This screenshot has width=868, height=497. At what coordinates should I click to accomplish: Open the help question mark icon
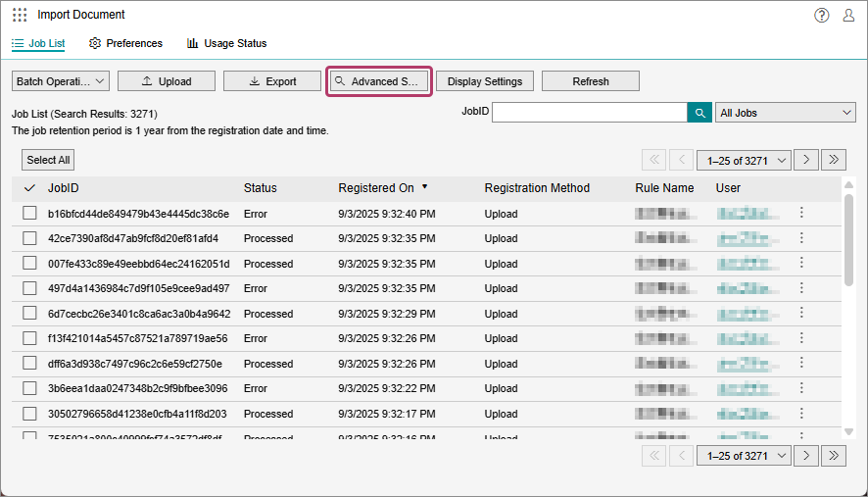[822, 15]
